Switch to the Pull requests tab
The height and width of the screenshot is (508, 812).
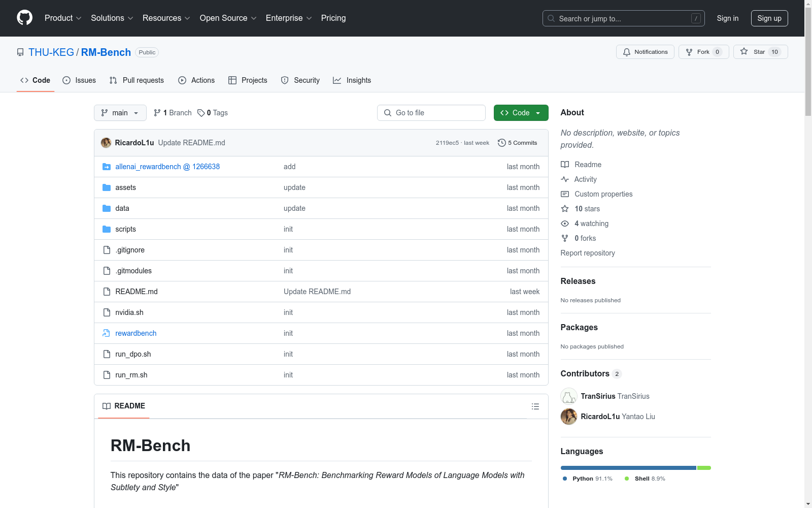[137, 80]
